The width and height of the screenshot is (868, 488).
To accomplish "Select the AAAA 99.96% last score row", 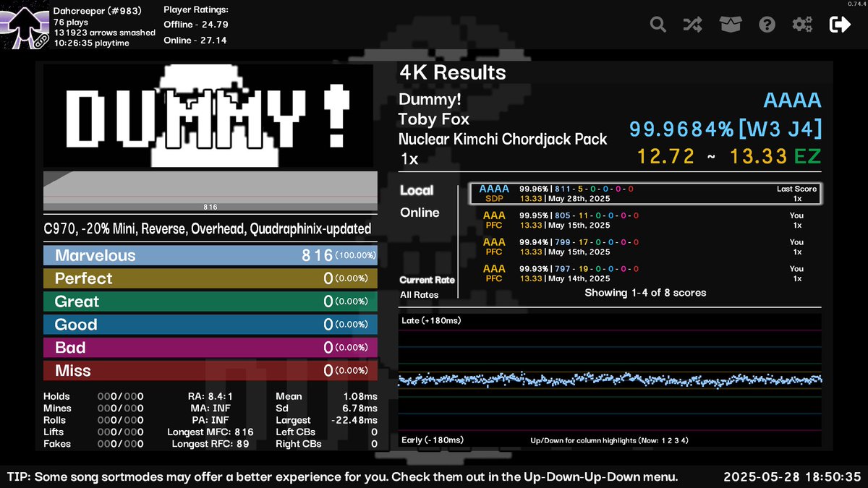I will tap(645, 193).
